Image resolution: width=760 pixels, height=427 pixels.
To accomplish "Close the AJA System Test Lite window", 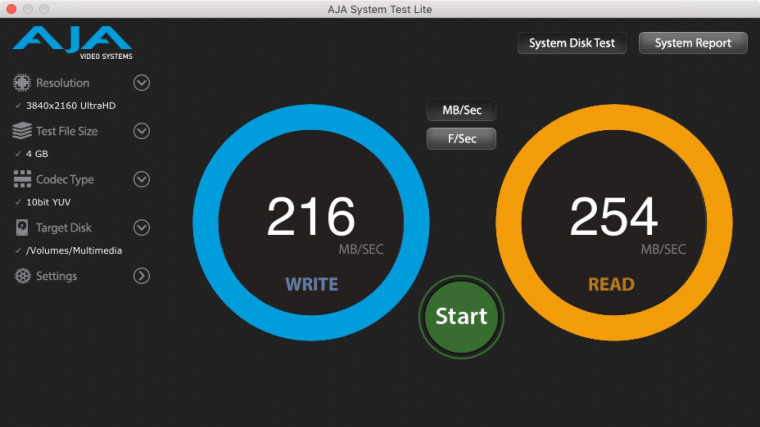I will click(11, 9).
